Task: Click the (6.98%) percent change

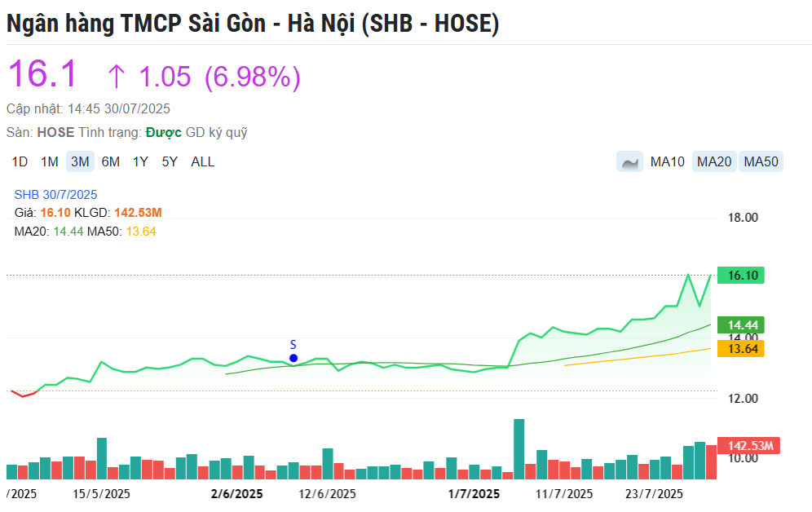Action: click(253, 77)
